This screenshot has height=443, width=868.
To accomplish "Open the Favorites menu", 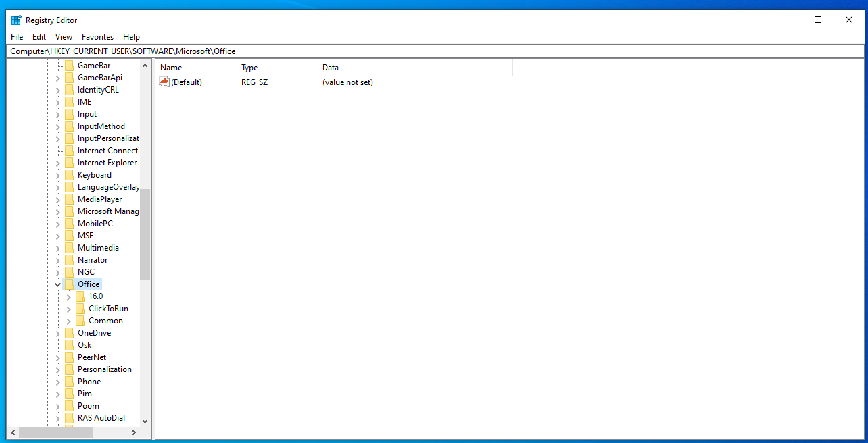I will pos(98,37).
